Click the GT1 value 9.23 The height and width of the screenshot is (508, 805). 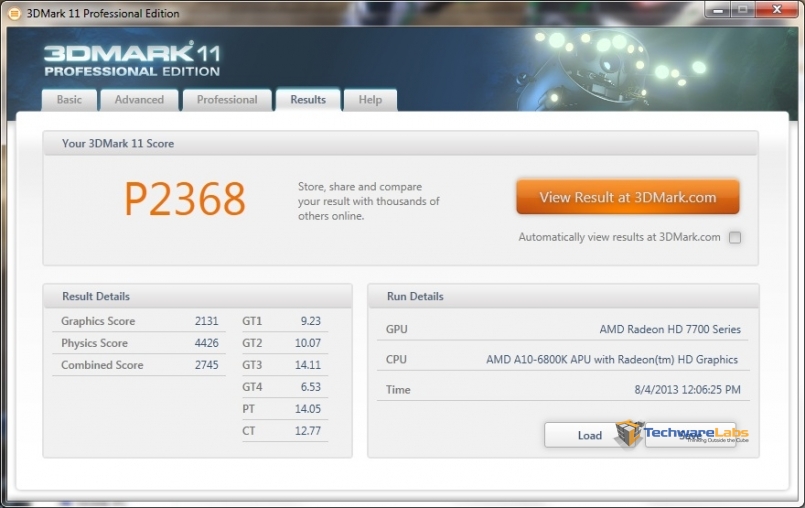coord(311,321)
